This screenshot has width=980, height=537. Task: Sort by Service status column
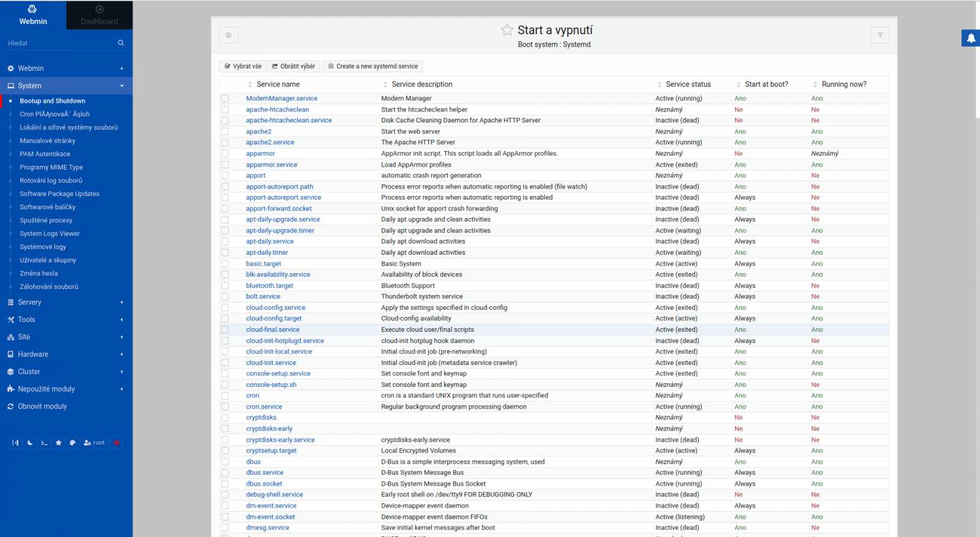pos(688,84)
